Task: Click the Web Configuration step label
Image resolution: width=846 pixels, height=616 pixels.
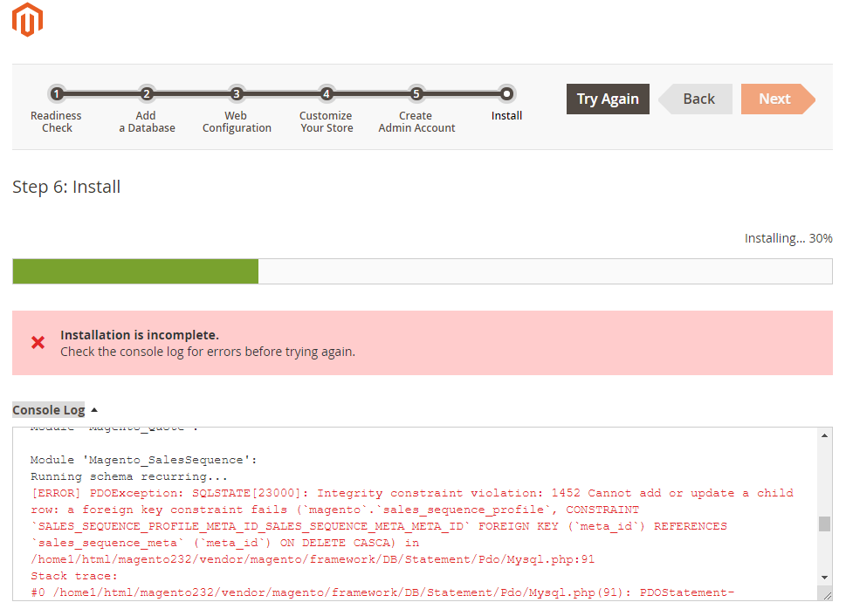Action: (x=237, y=122)
